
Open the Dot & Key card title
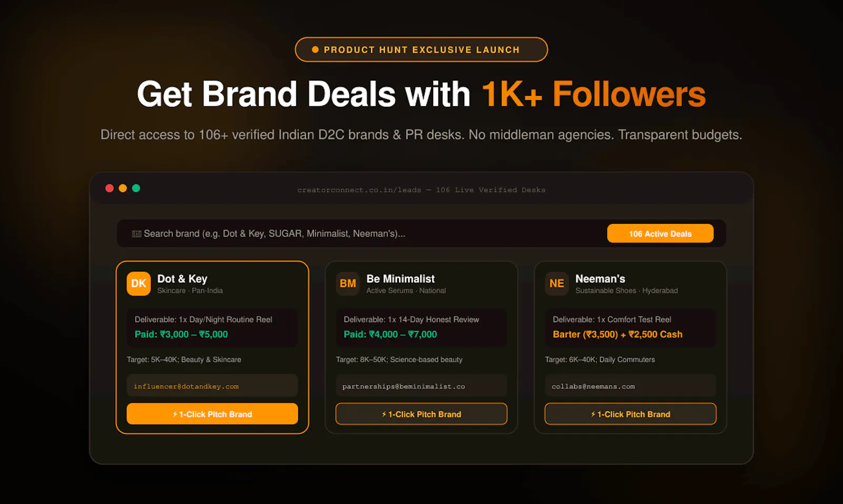click(x=182, y=279)
